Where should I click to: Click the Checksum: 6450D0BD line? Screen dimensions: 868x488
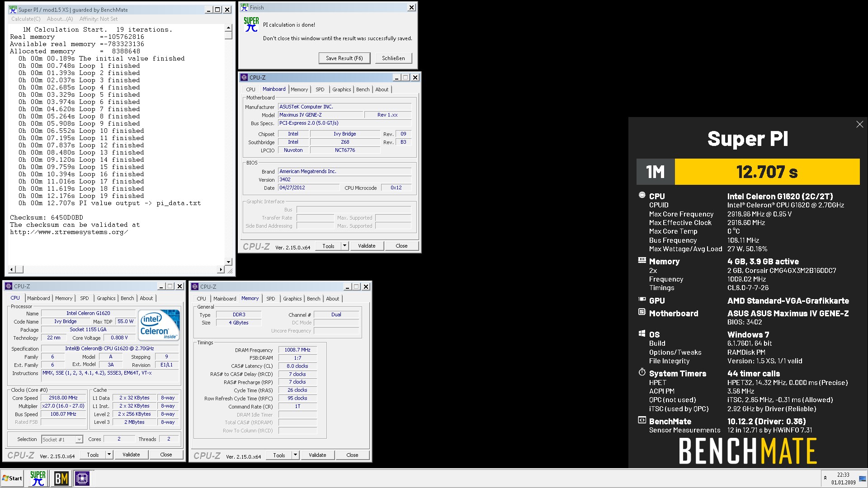pos(47,217)
